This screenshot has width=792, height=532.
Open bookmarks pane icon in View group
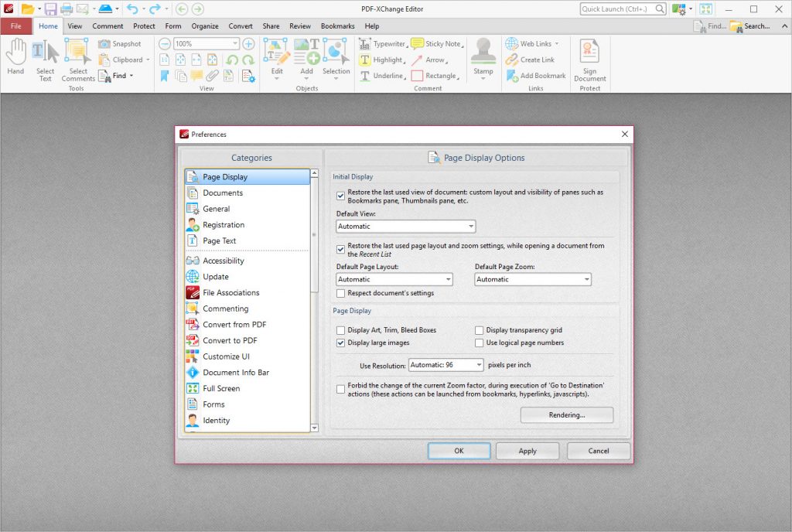[x=164, y=76]
